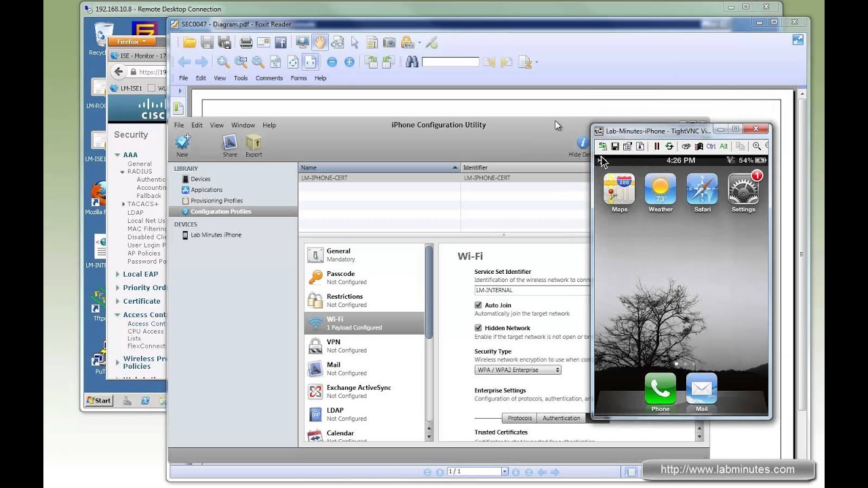Screen dimensions: 868x488
Task: Toggle TightVNC Alt key button
Action: tap(723, 146)
